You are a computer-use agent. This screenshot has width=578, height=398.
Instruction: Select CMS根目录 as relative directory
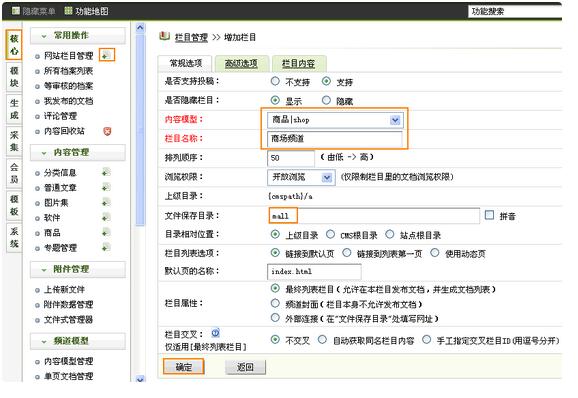tap(331, 234)
